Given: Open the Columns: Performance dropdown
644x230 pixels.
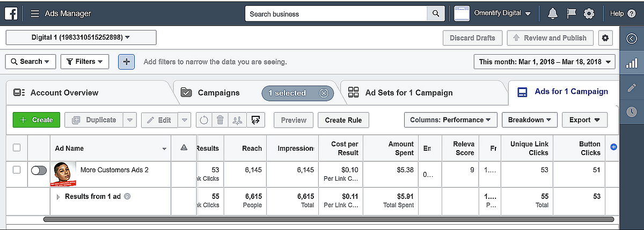Looking at the screenshot, I should coord(450,120).
